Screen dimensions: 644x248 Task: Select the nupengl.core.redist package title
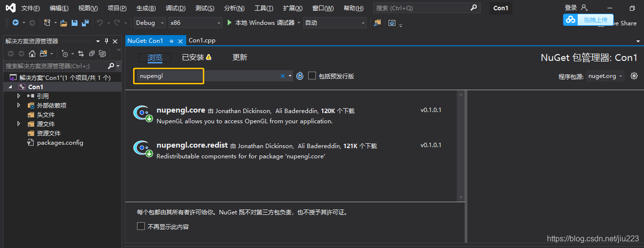pyautogui.click(x=192, y=145)
